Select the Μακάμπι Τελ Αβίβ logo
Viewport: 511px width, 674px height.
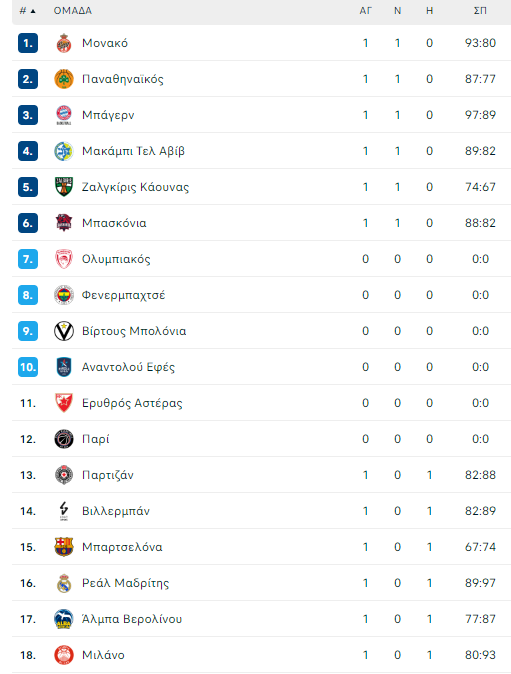click(x=64, y=151)
